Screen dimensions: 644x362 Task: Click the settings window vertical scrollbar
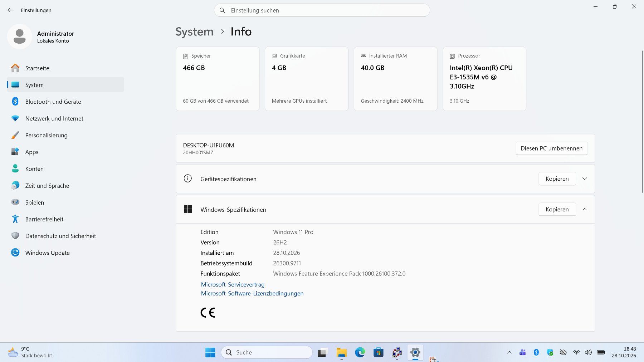(x=642, y=122)
